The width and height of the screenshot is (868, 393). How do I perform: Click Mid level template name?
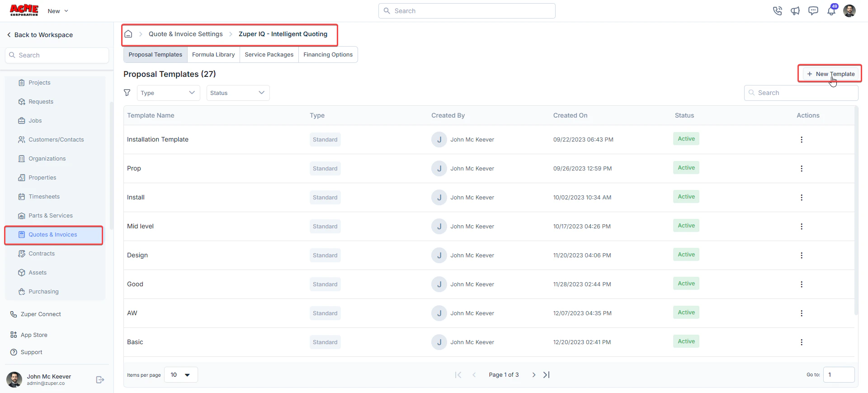[x=140, y=227]
